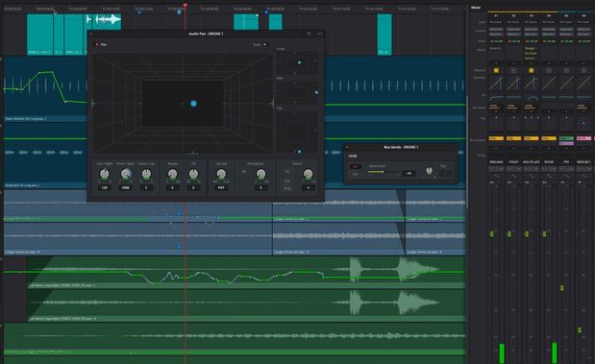This screenshot has width=595, height=364.
Task: Click the Rotate knob in Audio Pan
Action: click(x=173, y=174)
